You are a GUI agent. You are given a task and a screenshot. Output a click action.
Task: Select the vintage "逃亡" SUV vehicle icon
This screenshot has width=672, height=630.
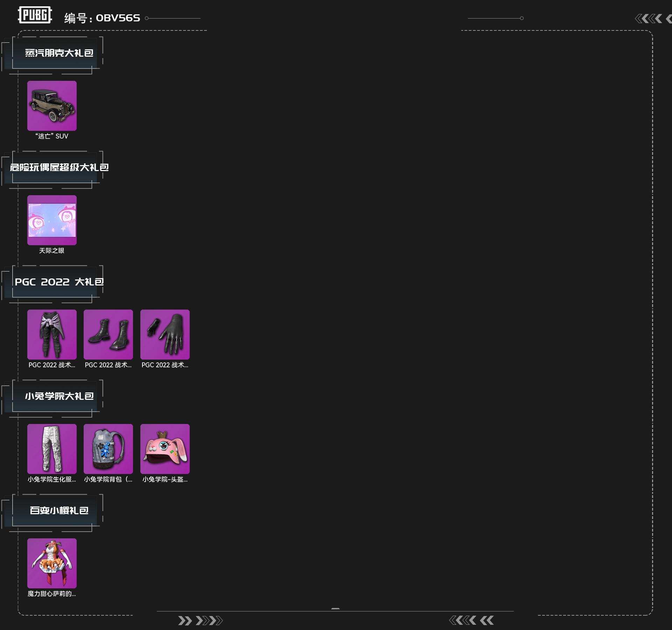pos(52,106)
